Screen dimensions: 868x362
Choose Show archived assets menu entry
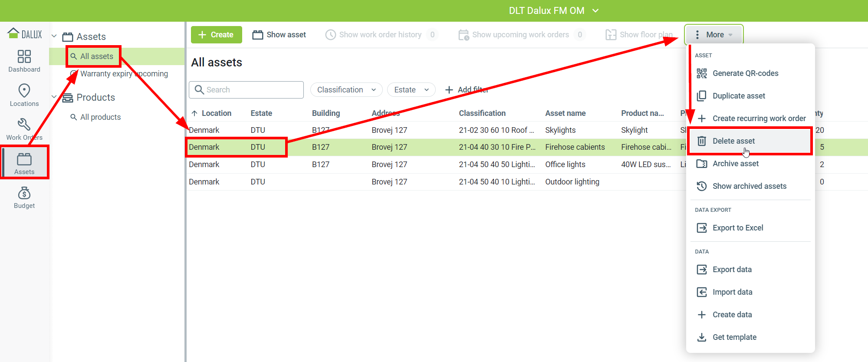(749, 186)
